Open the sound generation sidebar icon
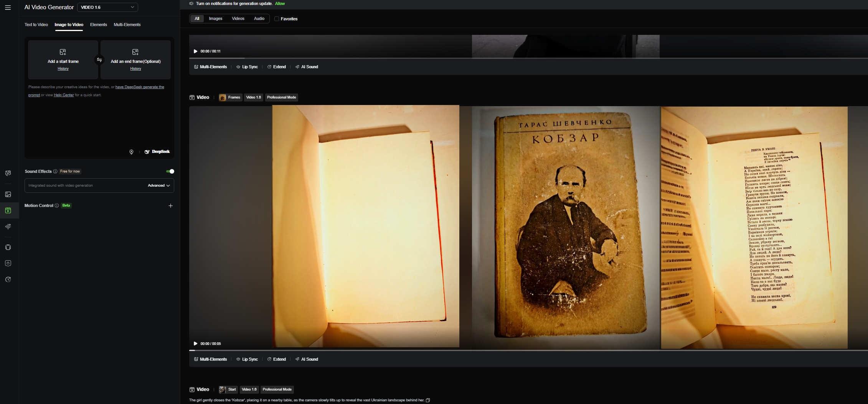 point(8,227)
